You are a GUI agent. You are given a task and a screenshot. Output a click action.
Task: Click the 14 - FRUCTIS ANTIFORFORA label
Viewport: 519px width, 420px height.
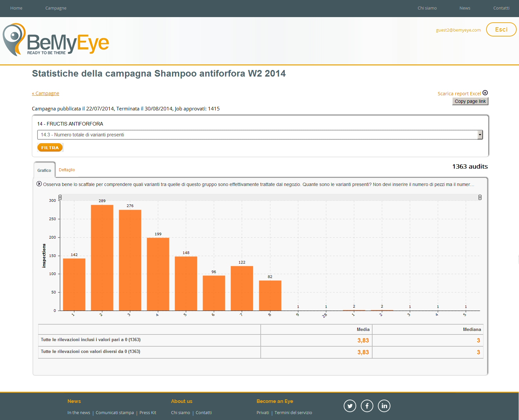[x=70, y=124]
